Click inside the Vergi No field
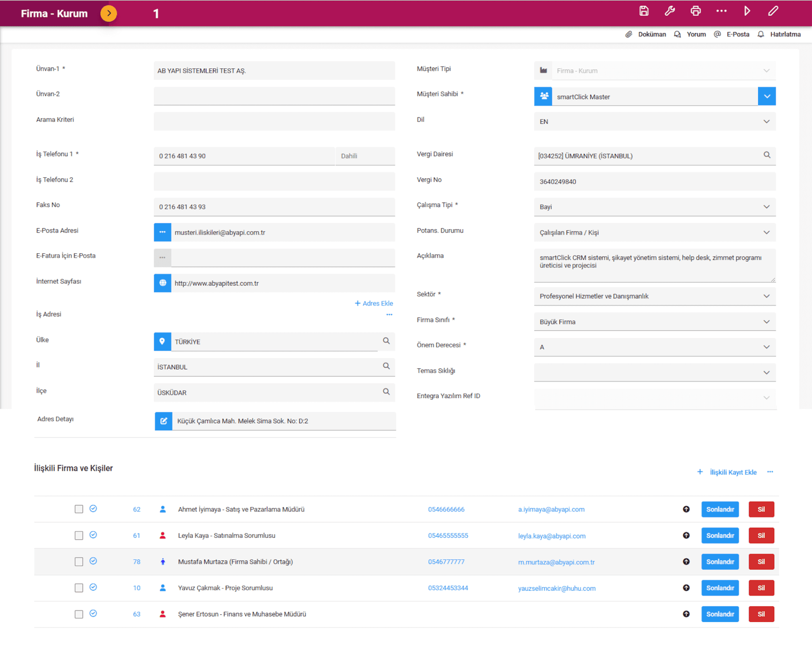812x645 pixels. tap(654, 181)
